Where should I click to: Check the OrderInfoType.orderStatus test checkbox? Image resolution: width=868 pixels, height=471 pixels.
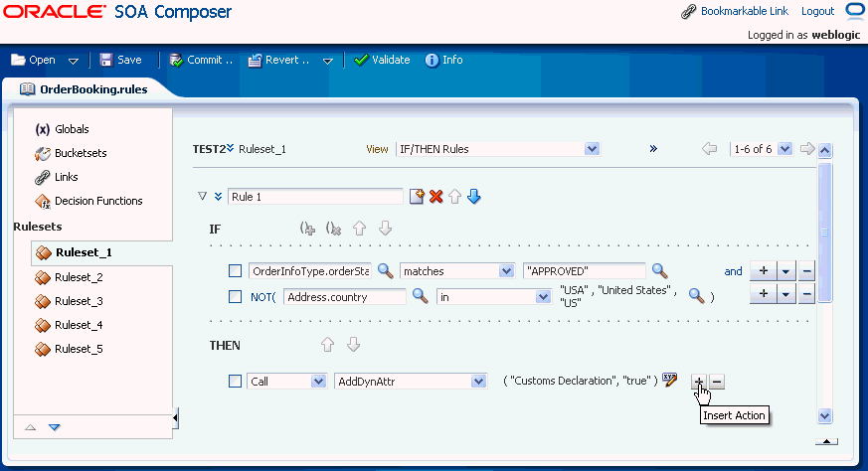pos(236,271)
